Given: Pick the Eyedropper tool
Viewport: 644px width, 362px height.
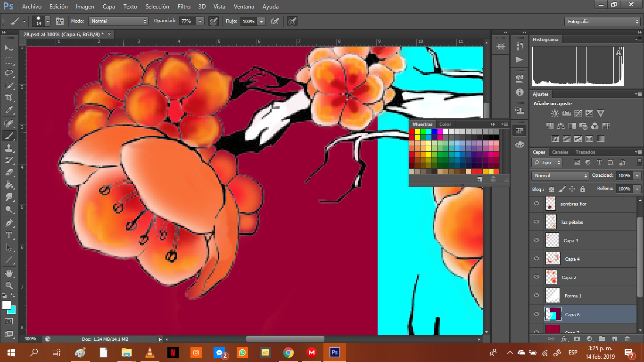Looking at the screenshot, I should tap(9, 110).
